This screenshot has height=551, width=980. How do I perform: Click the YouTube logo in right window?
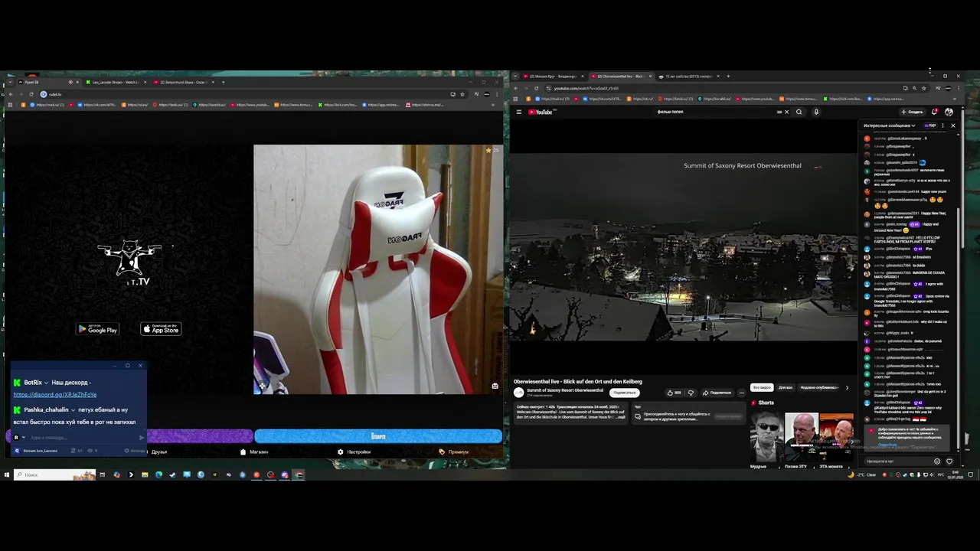click(541, 112)
